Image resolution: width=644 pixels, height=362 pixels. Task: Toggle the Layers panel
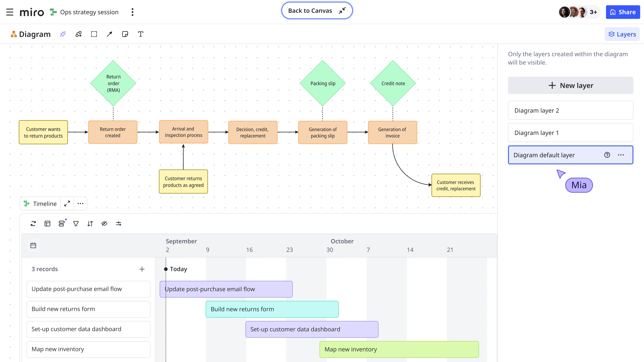(x=622, y=34)
